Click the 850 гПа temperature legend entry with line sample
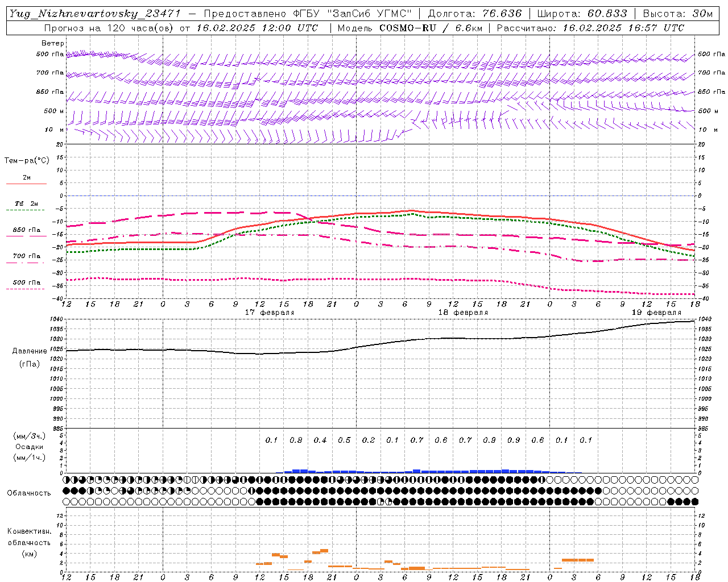The height and width of the screenshot is (582, 728). point(26,232)
